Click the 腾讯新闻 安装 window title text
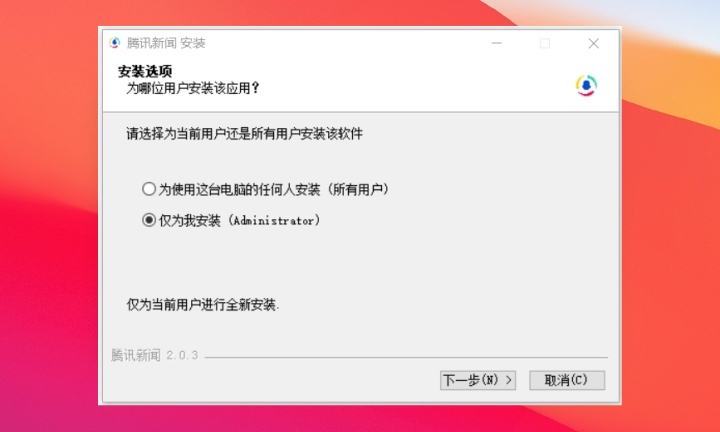This screenshot has width=720, height=432. pos(166,43)
